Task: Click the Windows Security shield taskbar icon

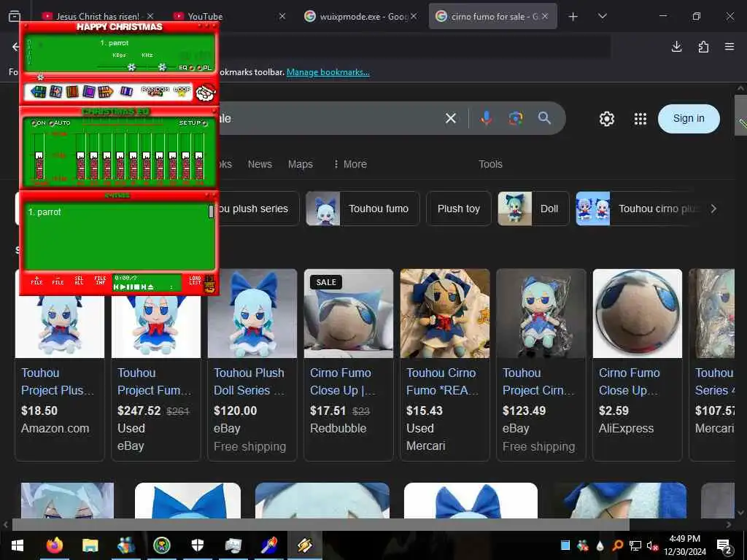Action: coord(197,545)
